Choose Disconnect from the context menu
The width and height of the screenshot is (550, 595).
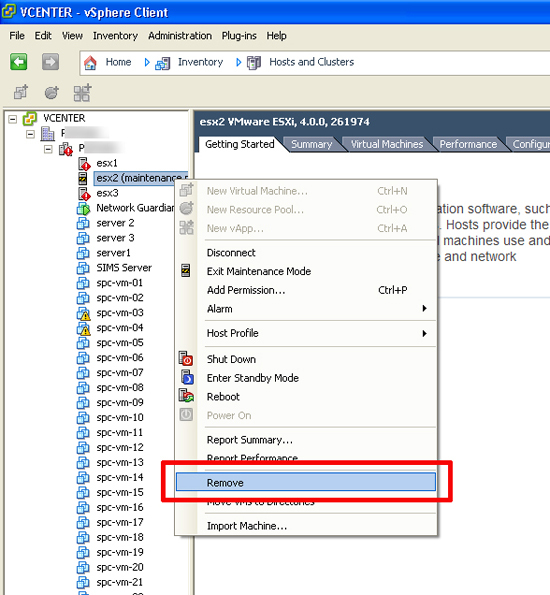[231, 253]
